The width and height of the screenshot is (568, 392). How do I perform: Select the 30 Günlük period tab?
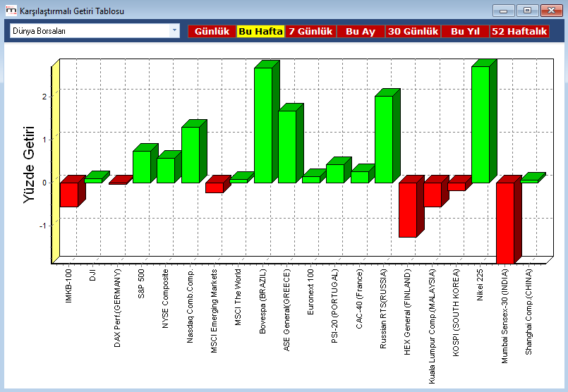click(413, 31)
